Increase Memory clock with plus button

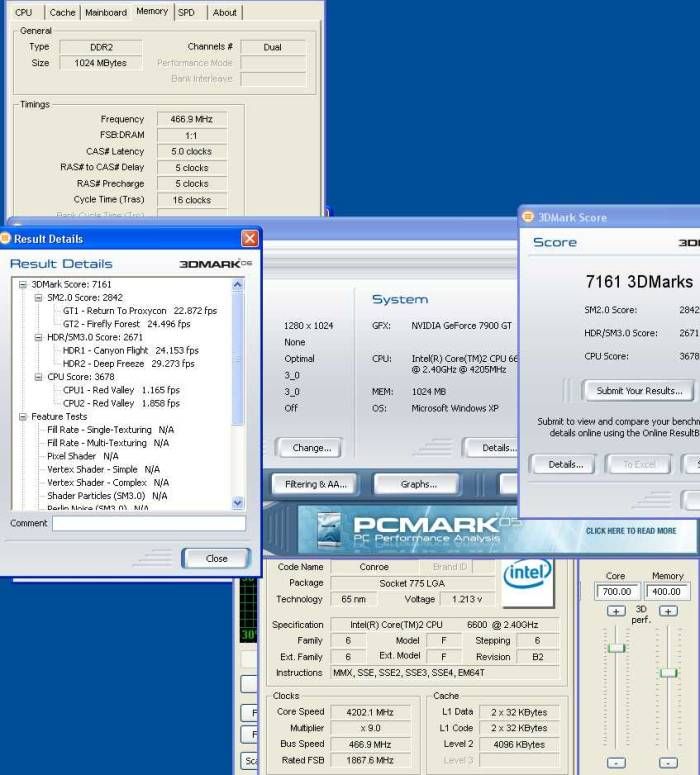pyautogui.click(x=668, y=611)
